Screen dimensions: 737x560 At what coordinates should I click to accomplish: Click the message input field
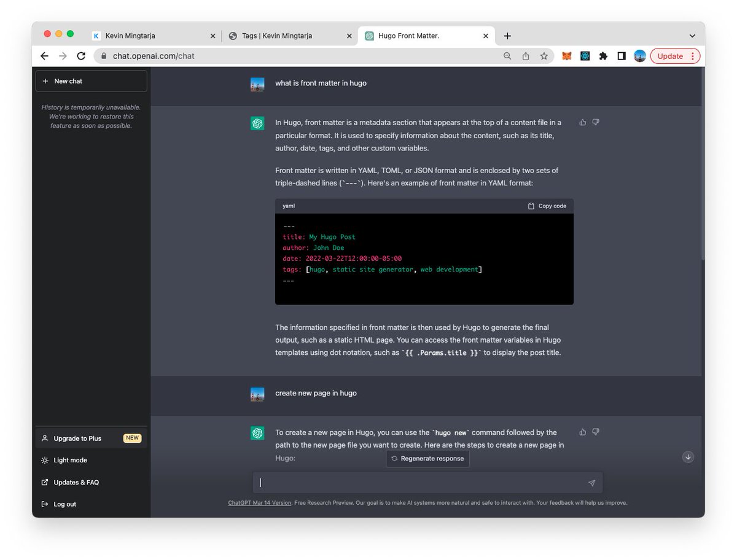pos(424,483)
